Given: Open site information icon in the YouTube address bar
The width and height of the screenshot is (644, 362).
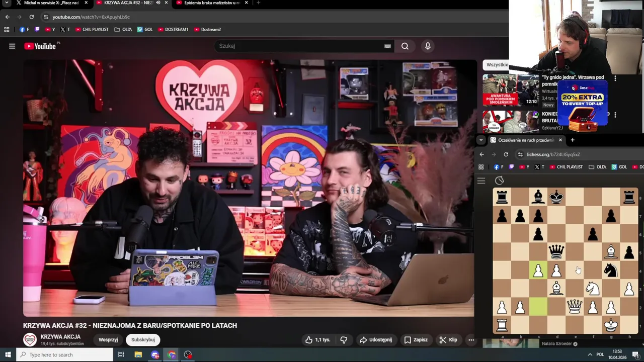Looking at the screenshot, I should click(x=46, y=17).
